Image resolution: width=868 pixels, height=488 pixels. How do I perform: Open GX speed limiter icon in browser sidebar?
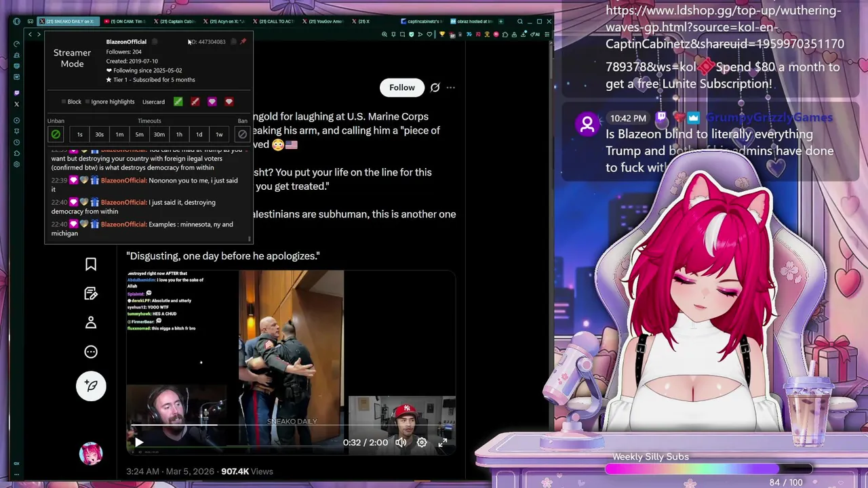(x=16, y=44)
